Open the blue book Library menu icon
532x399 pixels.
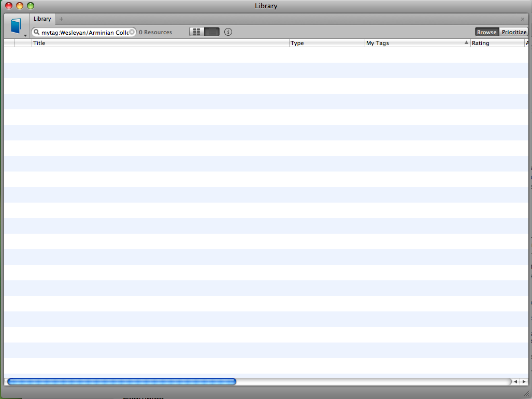pos(16,26)
